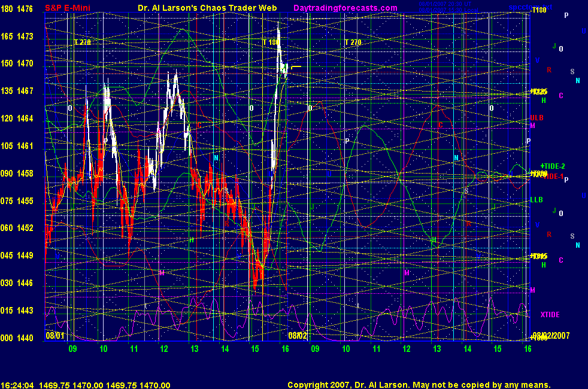Click the 08/02 date marker mid-chart
The height and width of the screenshot is (389, 588).
click(x=298, y=335)
